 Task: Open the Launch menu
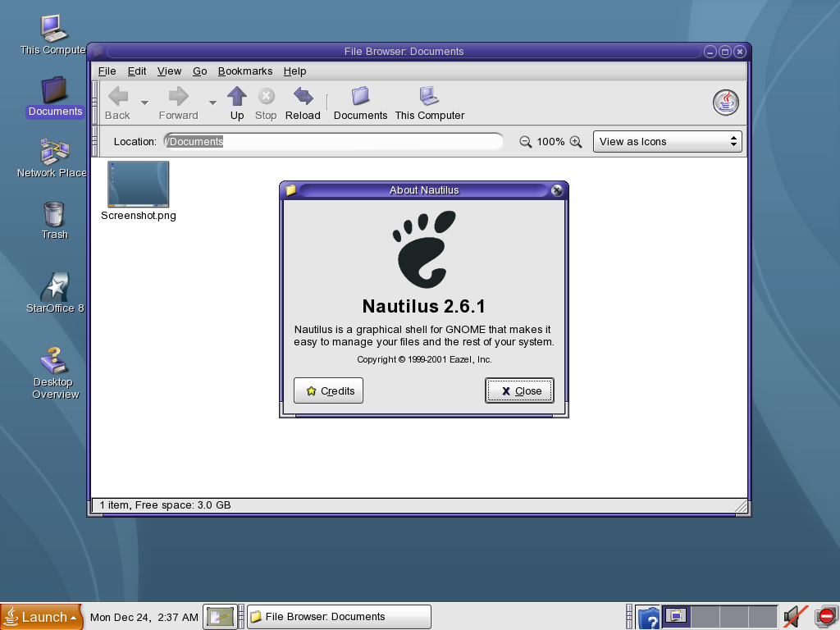pos(41,617)
